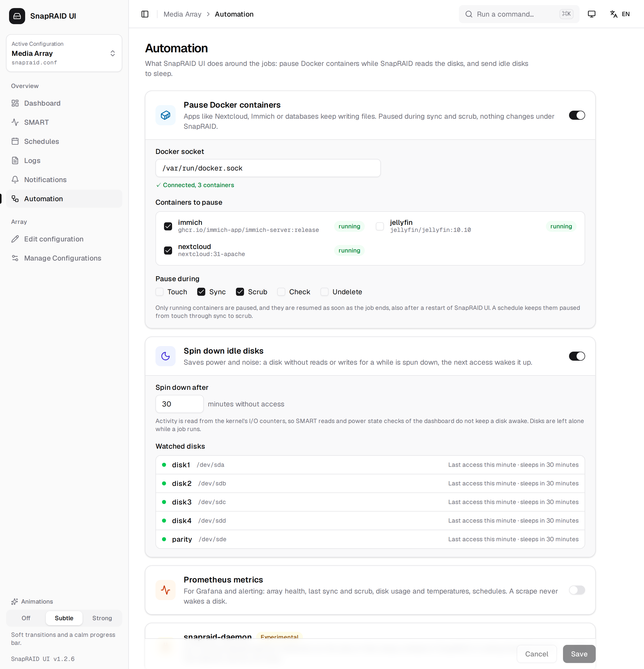This screenshot has width=644, height=669.
Task: Disable the Pause Docker containers switch
Action: pyautogui.click(x=577, y=115)
